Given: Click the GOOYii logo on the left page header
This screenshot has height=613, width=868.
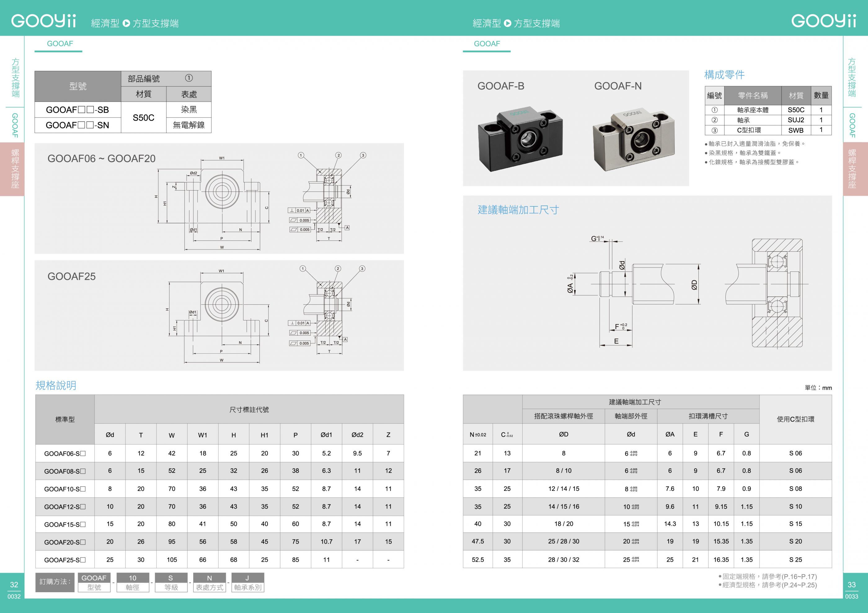Looking at the screenshot, I should pyautogui.click(x=43, y=21).
